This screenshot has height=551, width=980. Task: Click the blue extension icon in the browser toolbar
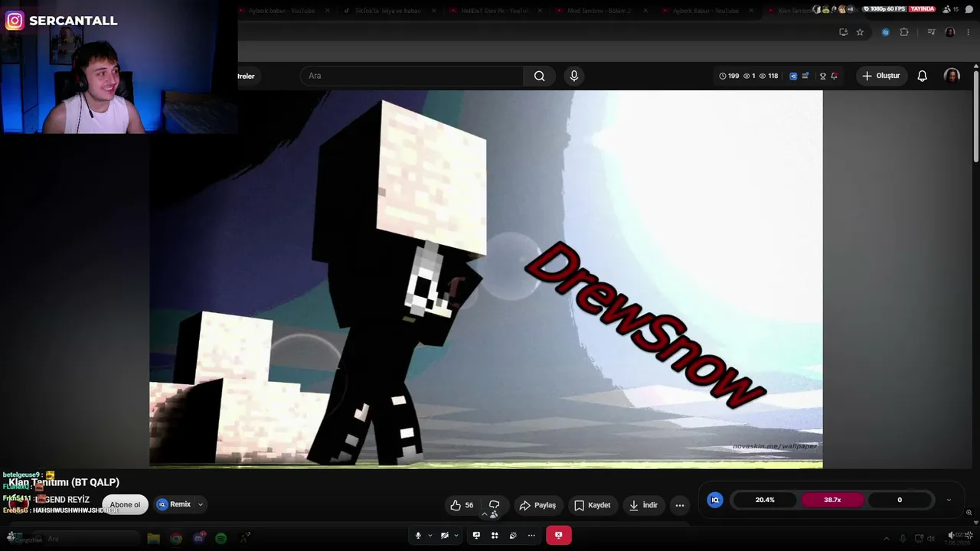[x=886, y=32]
